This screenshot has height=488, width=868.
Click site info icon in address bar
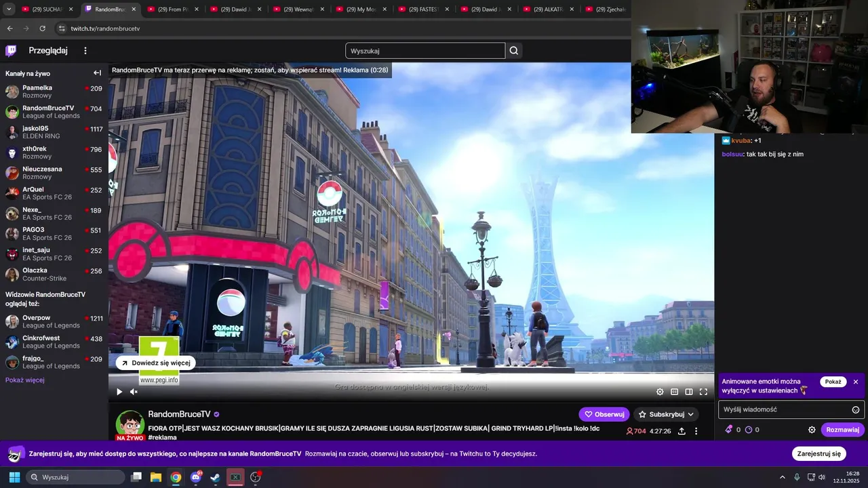pyautogui.click(x=62, y=28)
